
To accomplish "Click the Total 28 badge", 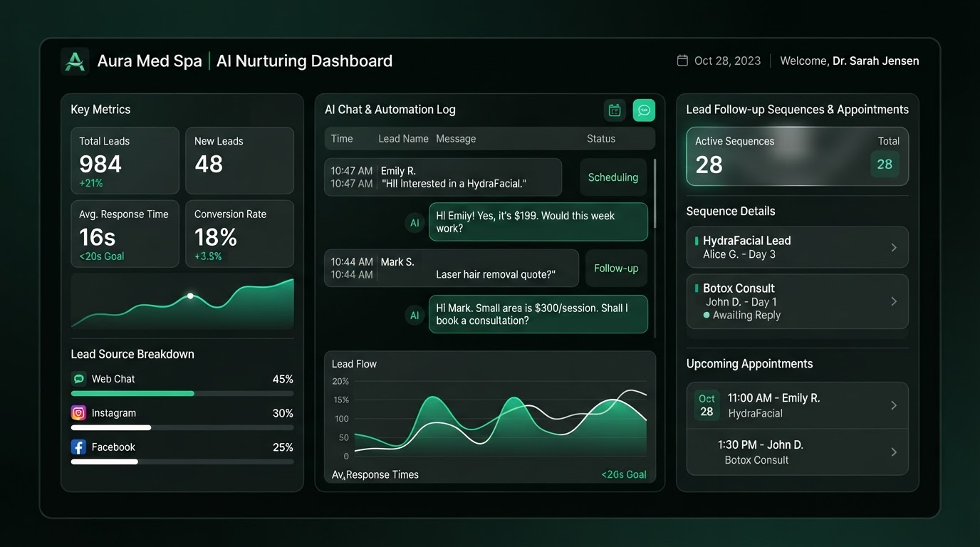I will point(885,165).
